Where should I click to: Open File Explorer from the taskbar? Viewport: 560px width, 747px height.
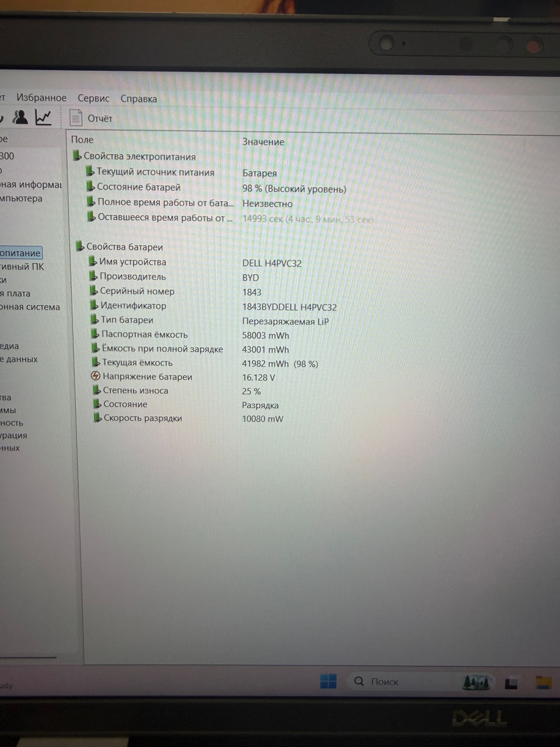pyautogui.click(x=544, y=682)
